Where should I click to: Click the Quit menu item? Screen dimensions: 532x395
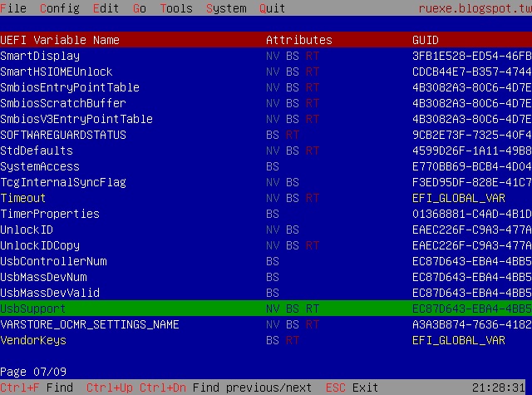[x=272, y=8]
